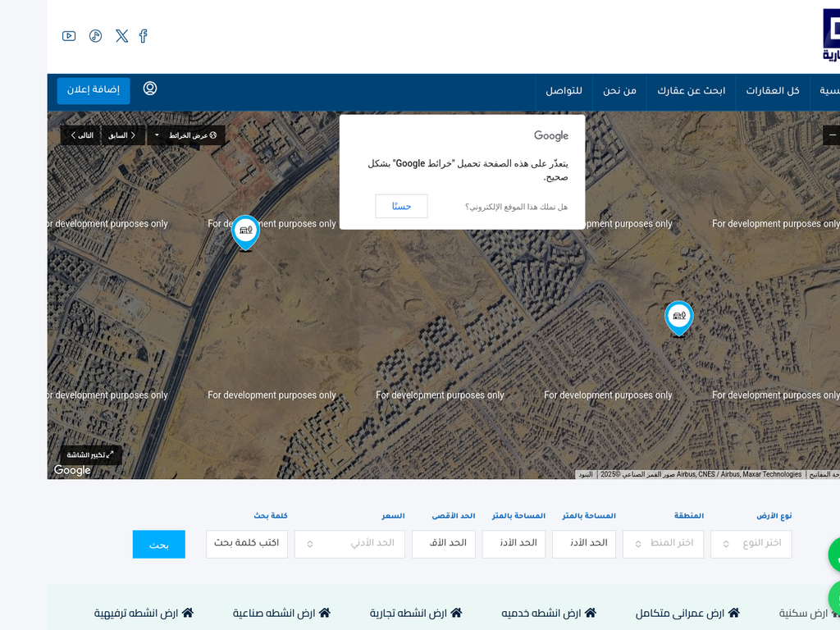This screenshot has height=630, width=840.
Task: Open the اختر النوع land type dropdown
Action: pyautogui.click(x=751, y=544)
